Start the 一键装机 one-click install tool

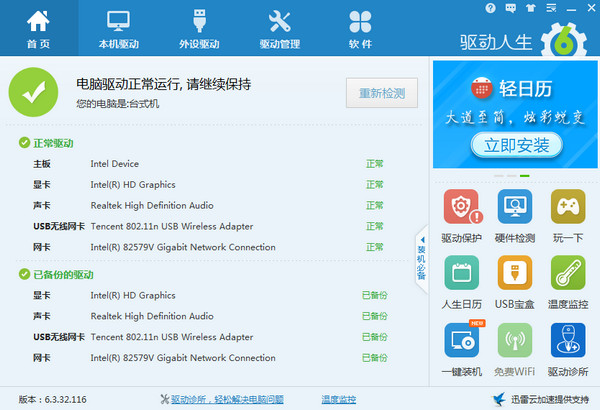[x=461, y=351]
